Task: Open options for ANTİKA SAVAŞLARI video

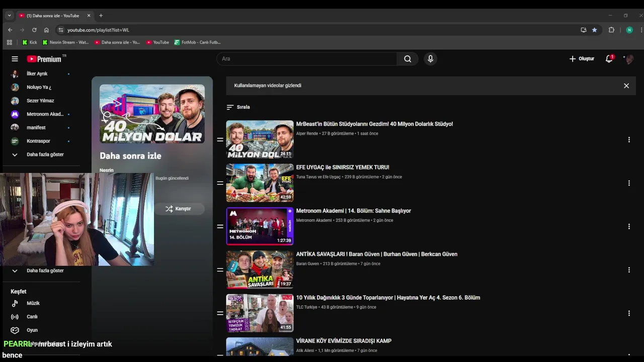Action: point(629,270)
